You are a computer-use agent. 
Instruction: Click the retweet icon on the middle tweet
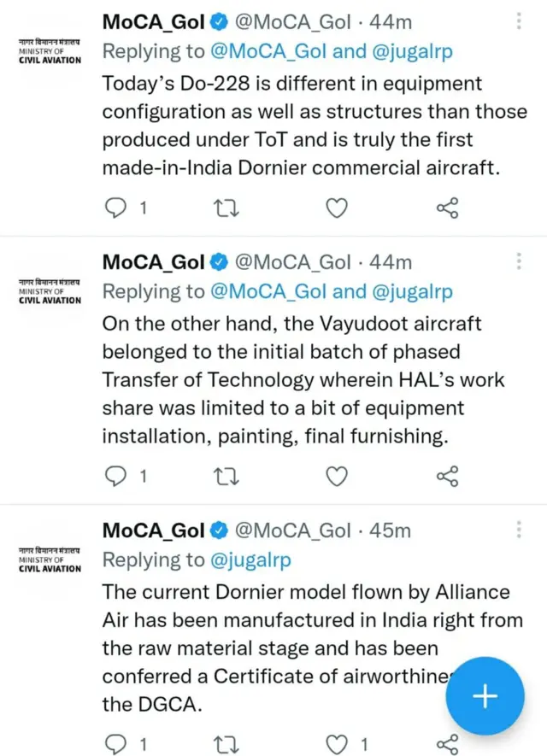[226, 477]
